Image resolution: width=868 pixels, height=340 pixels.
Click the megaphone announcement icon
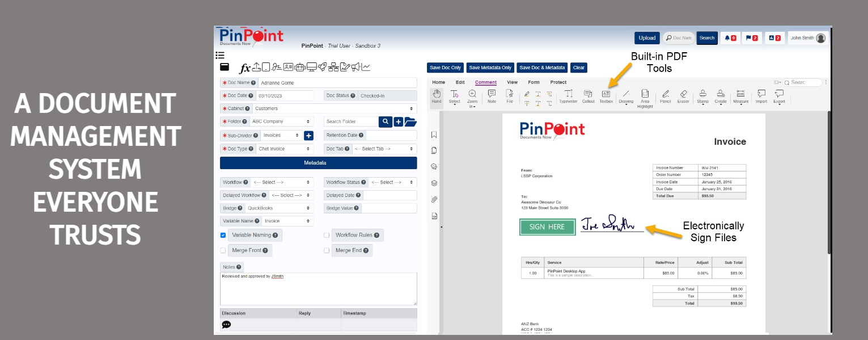[x=355, y=67]
